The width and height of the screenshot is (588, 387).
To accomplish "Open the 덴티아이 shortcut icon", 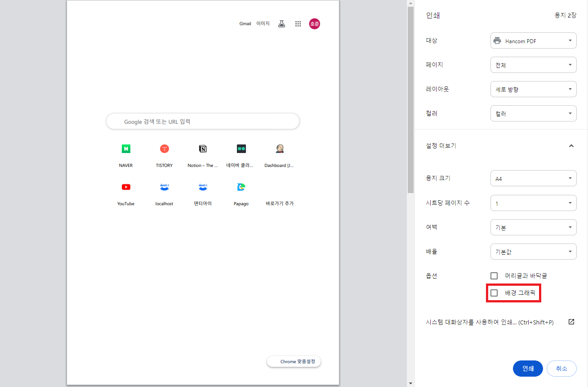I will click(203, 187).
